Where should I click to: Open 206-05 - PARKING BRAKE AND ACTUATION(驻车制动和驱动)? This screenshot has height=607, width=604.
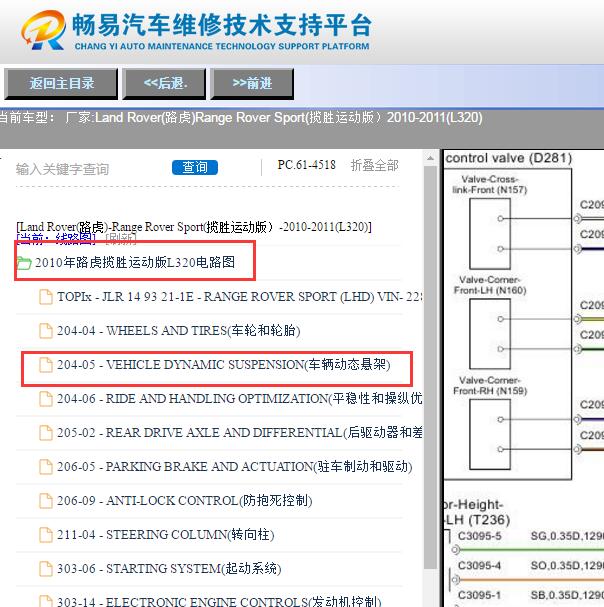(234, 466)
